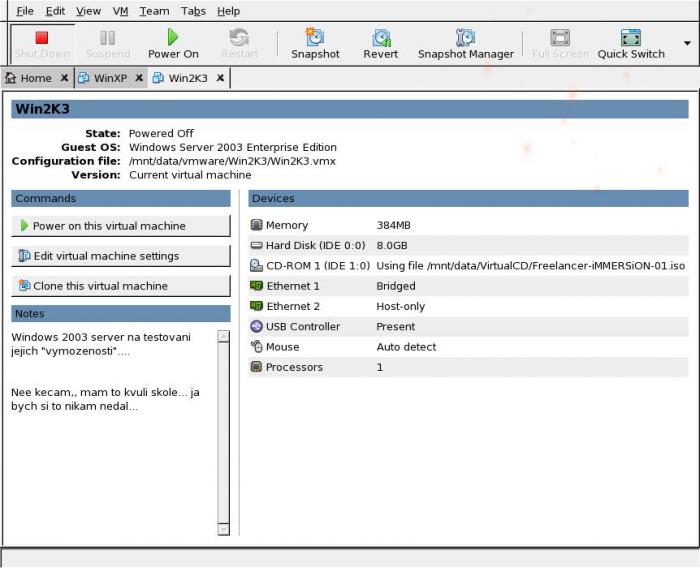Click Edit virtual machine settings

coord(121,256)
